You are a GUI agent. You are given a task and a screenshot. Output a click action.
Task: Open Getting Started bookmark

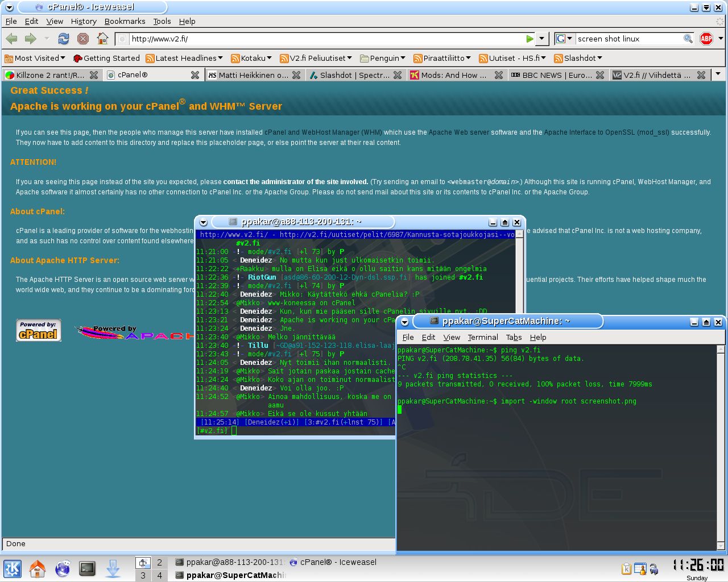click(106, 58)
